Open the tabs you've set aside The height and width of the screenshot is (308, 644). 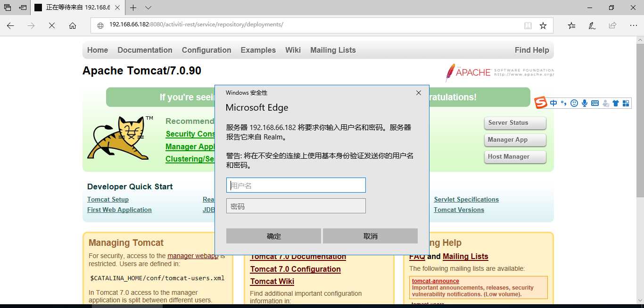pos(8,8)
